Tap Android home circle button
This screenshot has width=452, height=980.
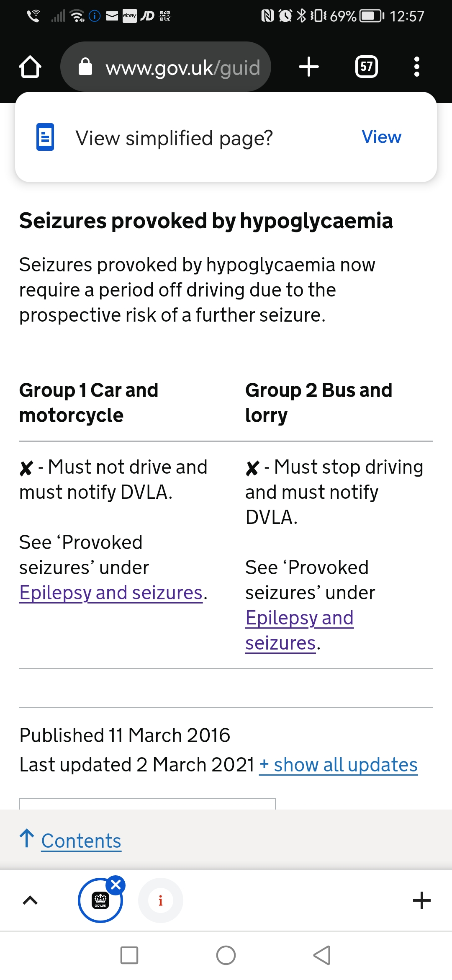pyautogui.click(x=226, y=955)
